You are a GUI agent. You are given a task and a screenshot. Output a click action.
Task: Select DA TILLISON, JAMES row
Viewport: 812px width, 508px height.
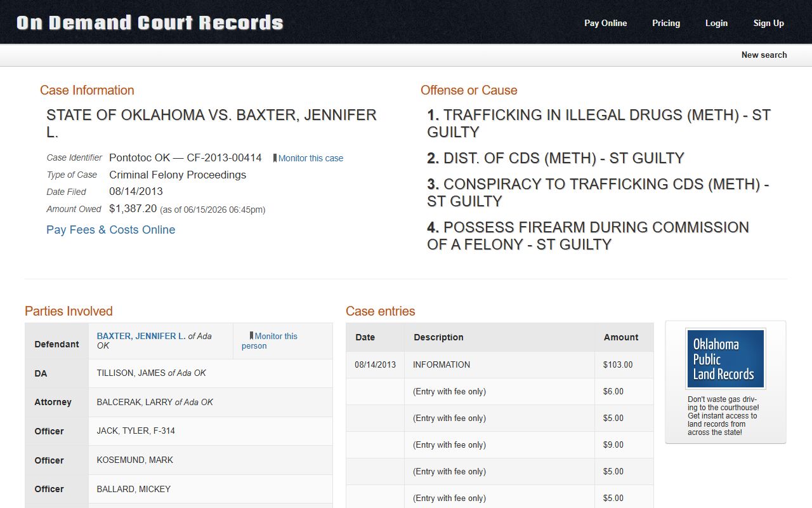click(178, 373)
